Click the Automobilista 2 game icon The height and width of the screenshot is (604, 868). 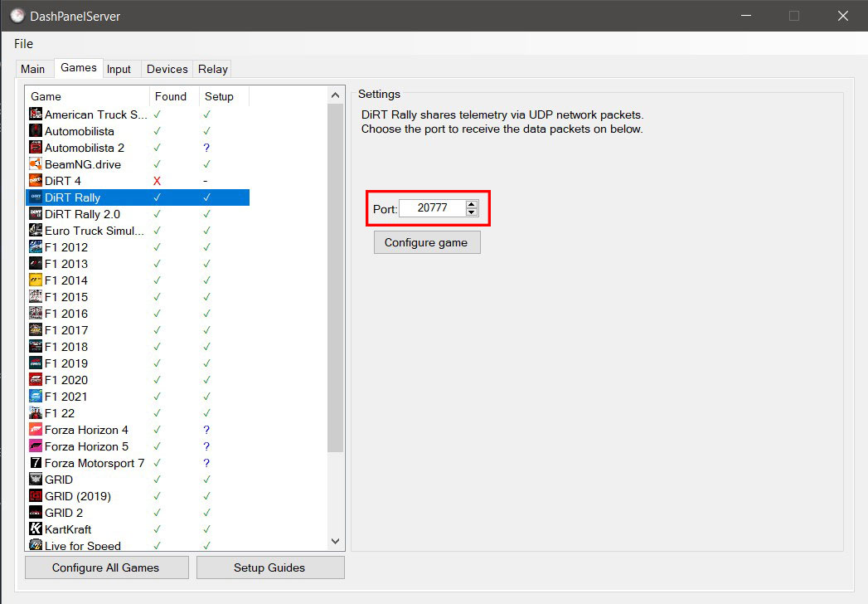pos(36,148)
